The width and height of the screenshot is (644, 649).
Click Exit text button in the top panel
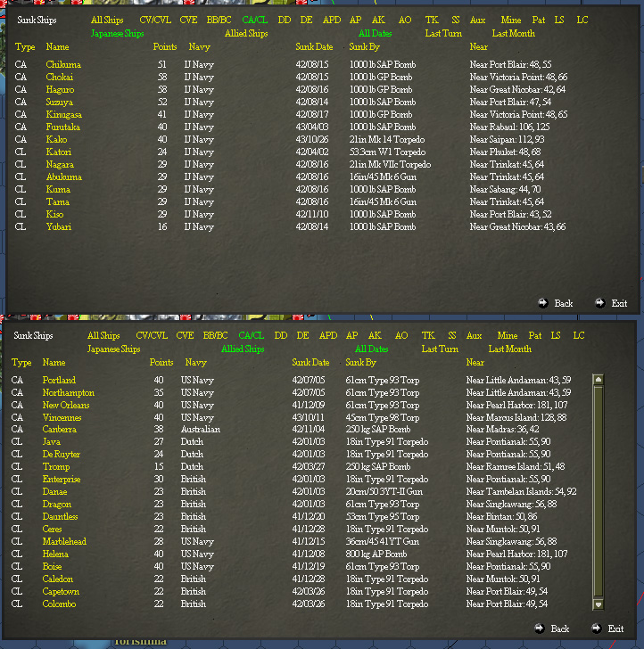pos(619,303)
